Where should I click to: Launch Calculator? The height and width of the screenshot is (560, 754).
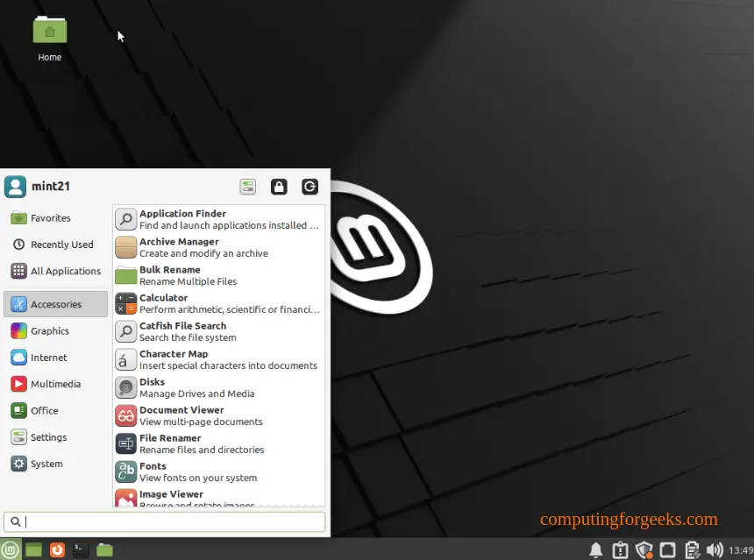point(219,303)
